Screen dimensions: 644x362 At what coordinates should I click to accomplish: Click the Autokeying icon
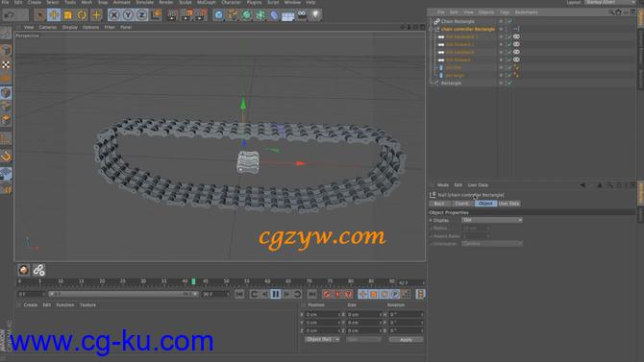(337, 294)
